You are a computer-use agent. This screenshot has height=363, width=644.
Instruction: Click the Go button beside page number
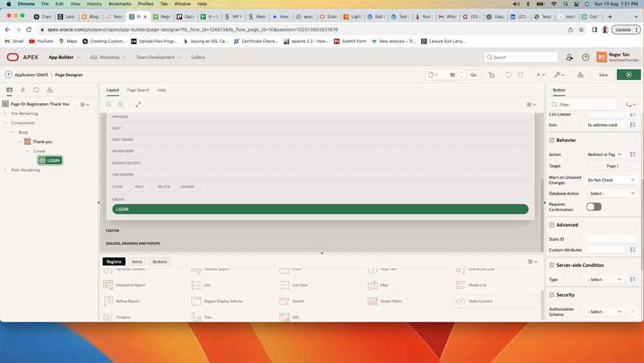(473, 75)
